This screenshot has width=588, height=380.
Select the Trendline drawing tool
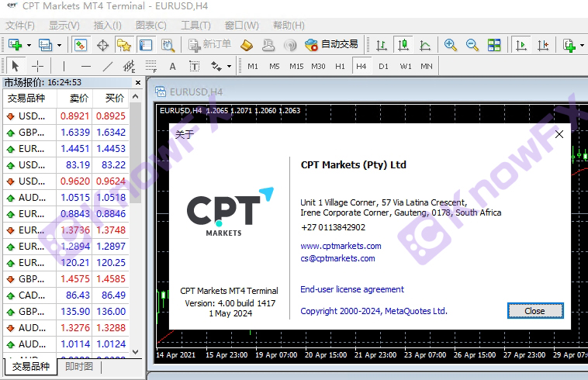[108, 67]
